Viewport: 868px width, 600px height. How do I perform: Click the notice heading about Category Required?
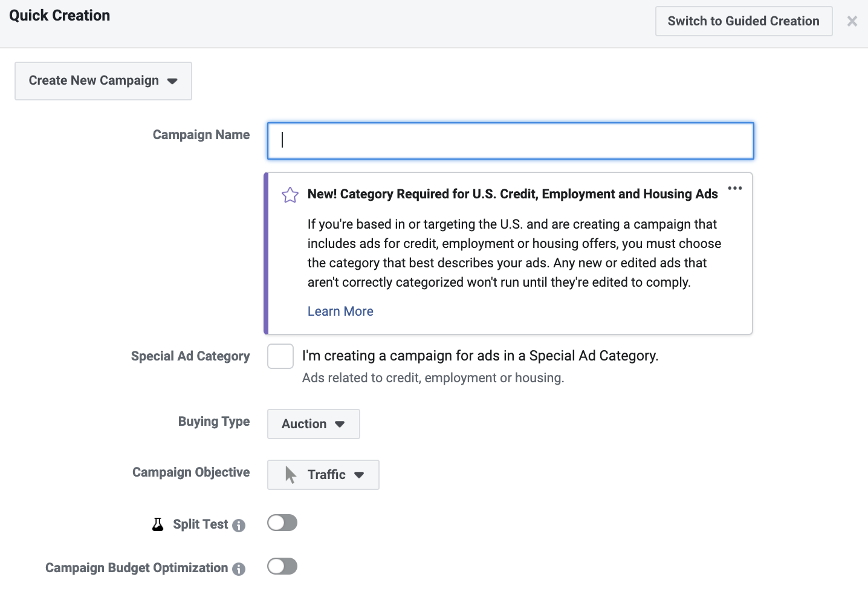click(x=512, y=194)
